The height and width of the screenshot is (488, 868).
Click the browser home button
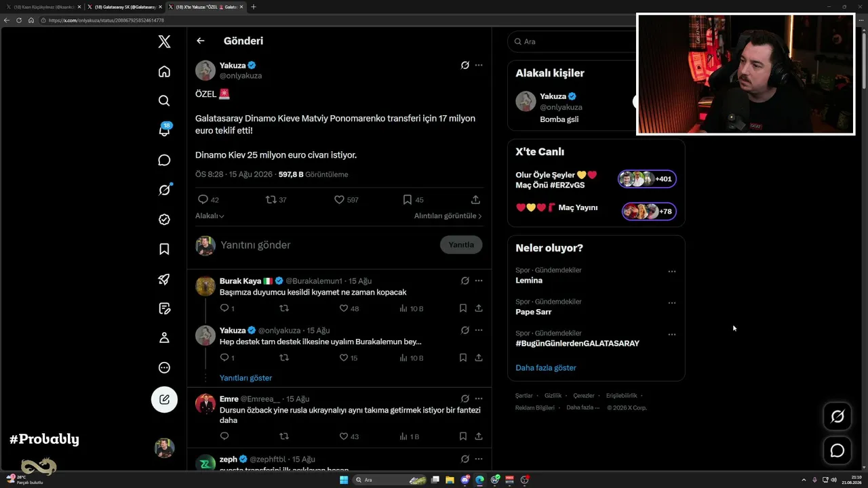coord(31,20)
